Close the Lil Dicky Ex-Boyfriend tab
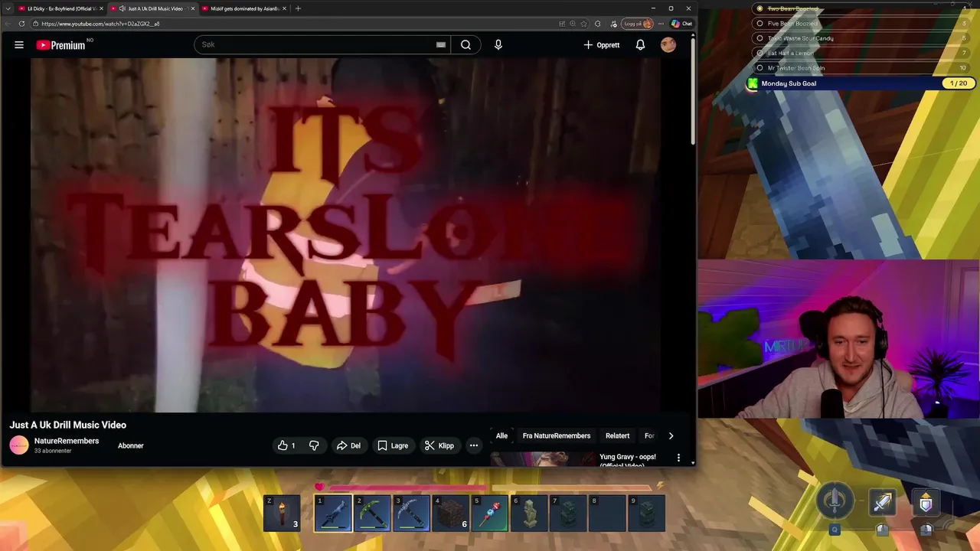 [x=103, y=8]
